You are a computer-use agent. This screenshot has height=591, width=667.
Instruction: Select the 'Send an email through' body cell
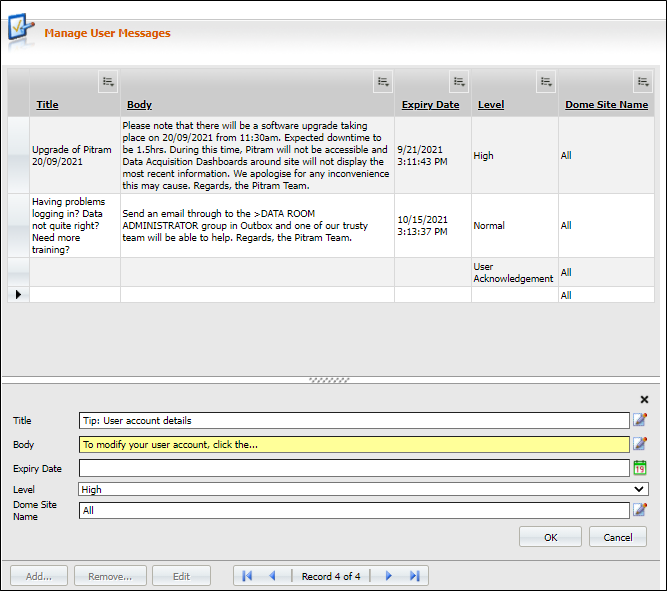(257, 226)
